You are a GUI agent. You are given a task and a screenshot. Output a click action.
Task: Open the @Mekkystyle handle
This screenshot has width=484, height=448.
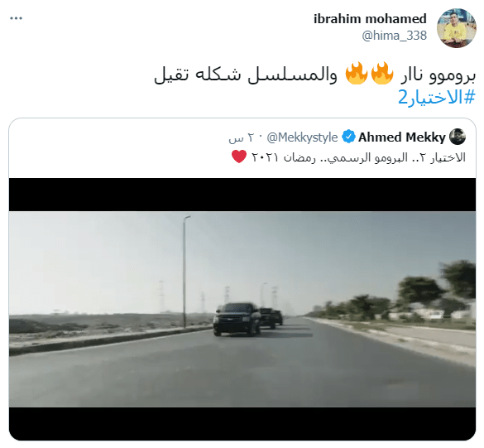[302, 137]
